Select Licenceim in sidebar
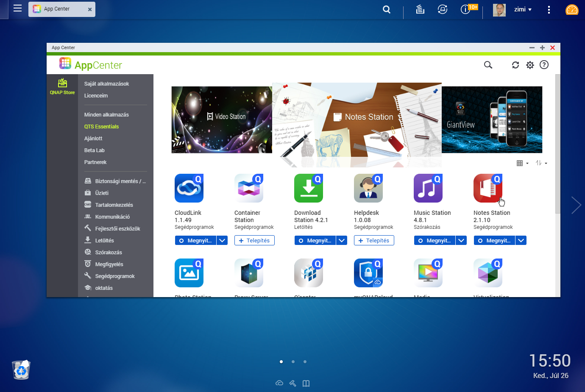The image size is (585, 392). pyautogui.click(x=96, y=96)
